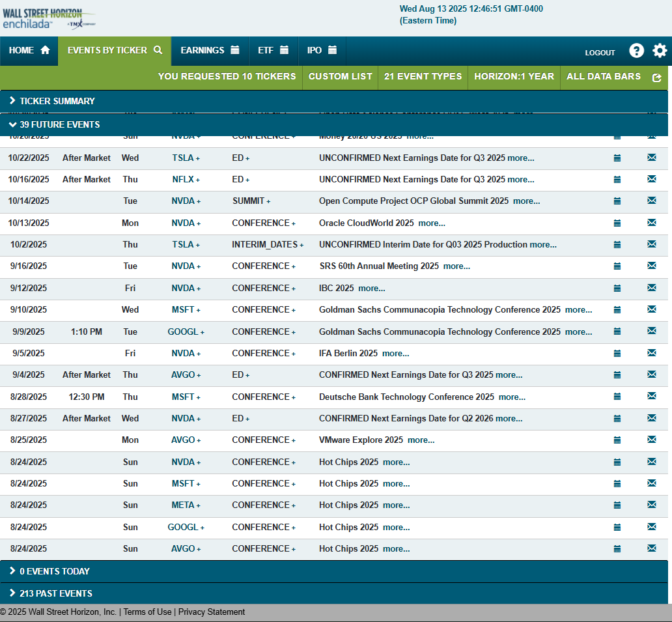Click email icon for SRS 60th Annual Meeting row
Viewport: 672px width, 622px height.
point(652,265)
